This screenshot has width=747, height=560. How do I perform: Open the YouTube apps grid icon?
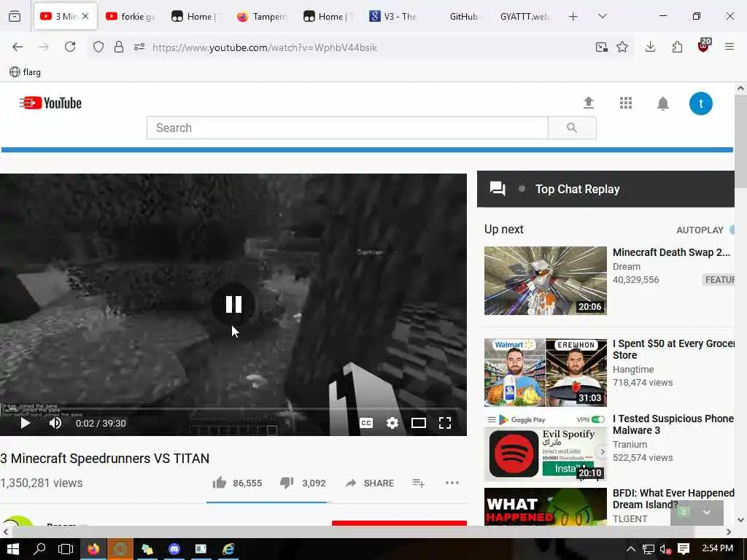[625, 103]
